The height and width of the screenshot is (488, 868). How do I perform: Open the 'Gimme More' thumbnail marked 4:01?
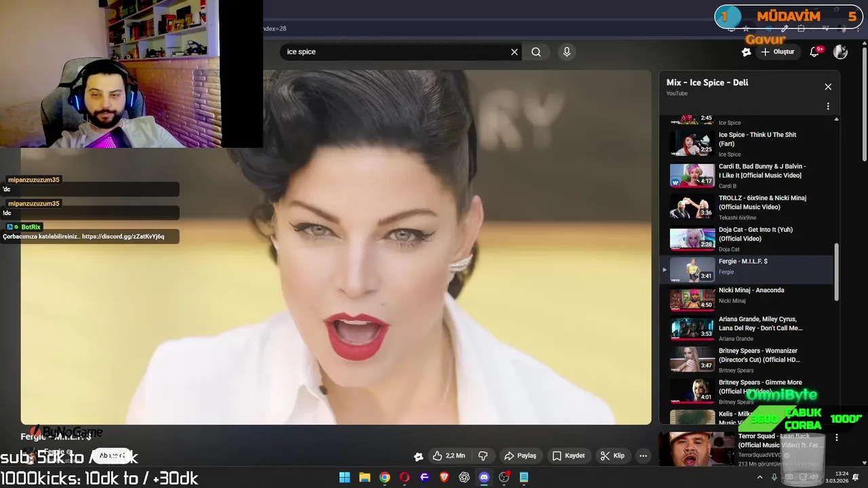[692, 391]
